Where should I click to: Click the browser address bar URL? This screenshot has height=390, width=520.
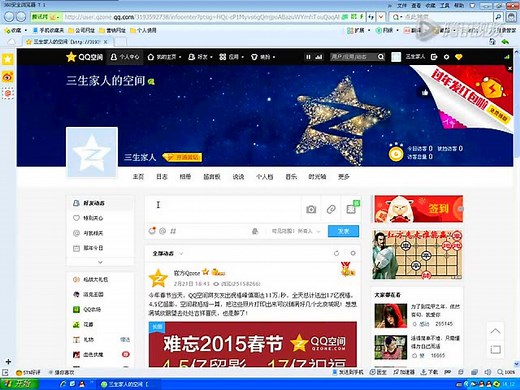202,17
